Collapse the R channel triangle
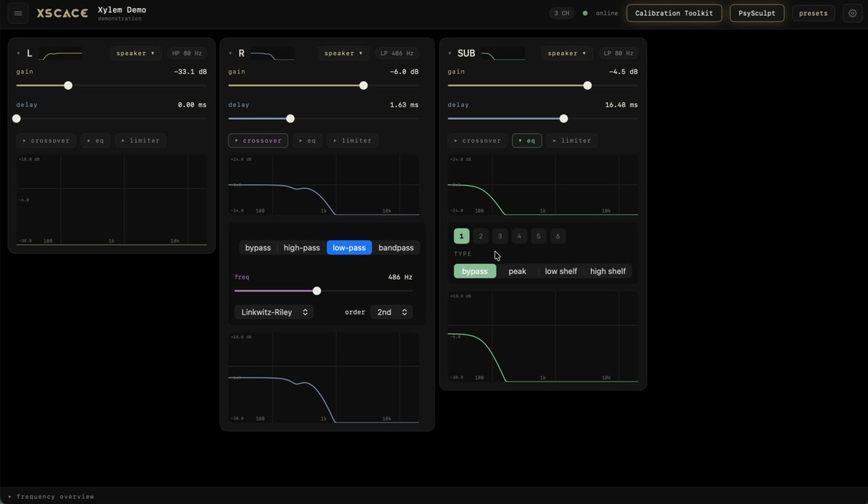 coord(231,54)
